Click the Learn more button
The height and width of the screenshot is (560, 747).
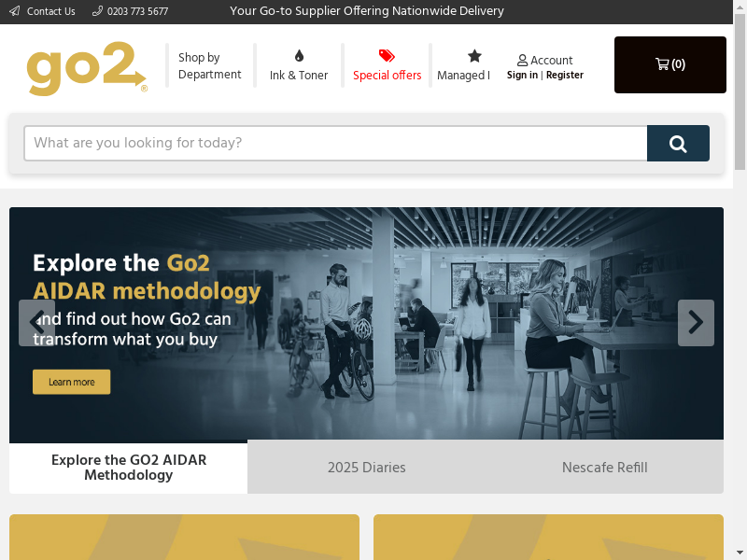pos(72,382)
